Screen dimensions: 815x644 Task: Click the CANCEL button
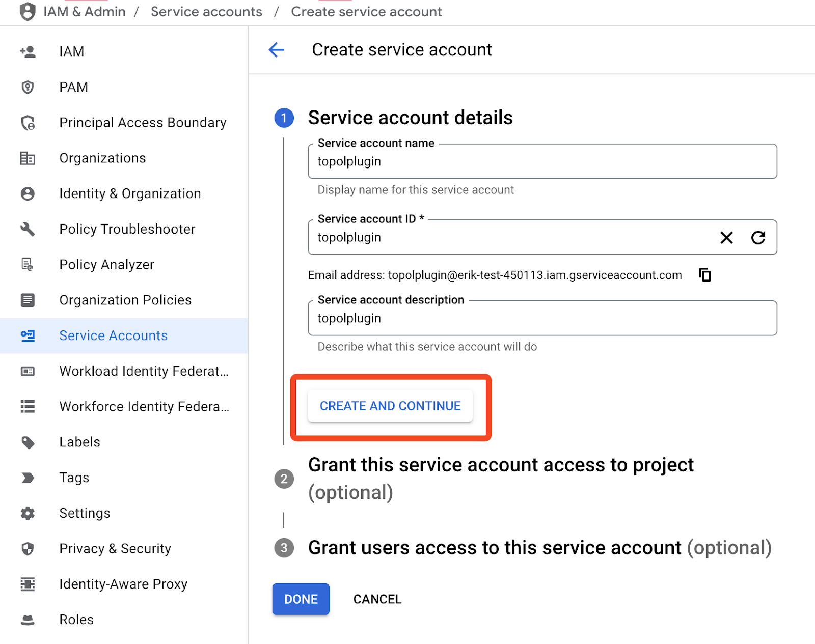377,599
